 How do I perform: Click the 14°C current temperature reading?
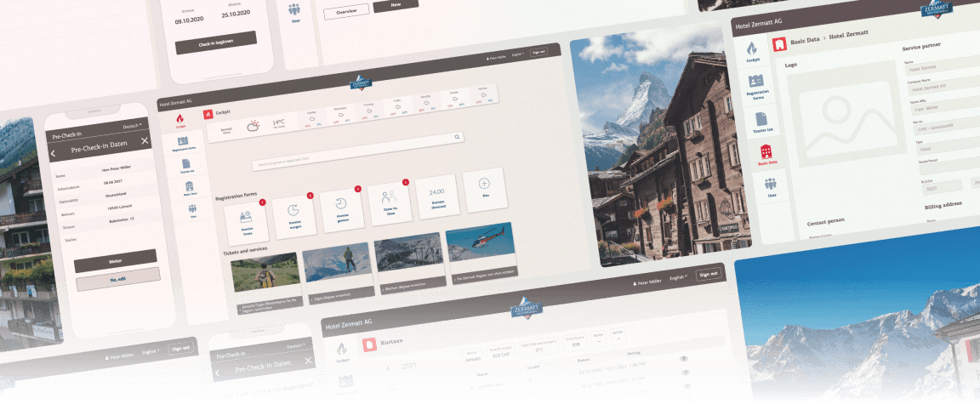tap(278, 122)
